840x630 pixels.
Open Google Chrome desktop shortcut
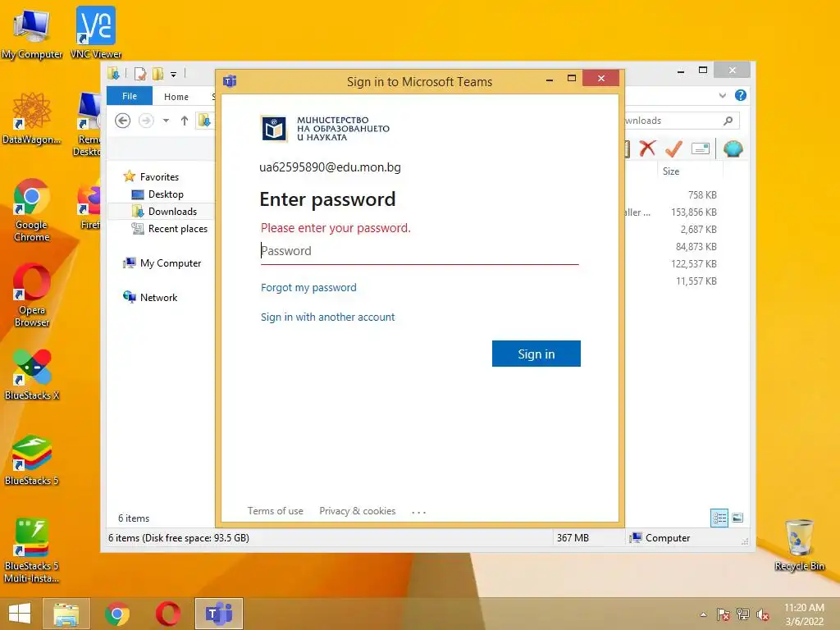click(x=32, y=210)
